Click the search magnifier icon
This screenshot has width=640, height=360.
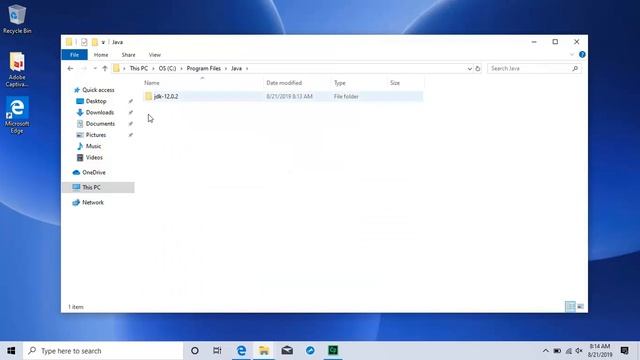tap(575, 69)
